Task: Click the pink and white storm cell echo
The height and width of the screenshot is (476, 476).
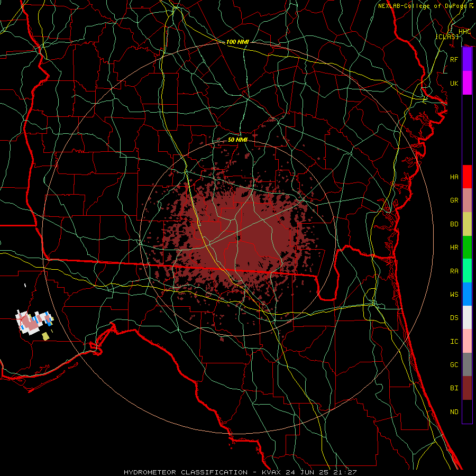Action: pyautogui.click(x=33, y=323)
